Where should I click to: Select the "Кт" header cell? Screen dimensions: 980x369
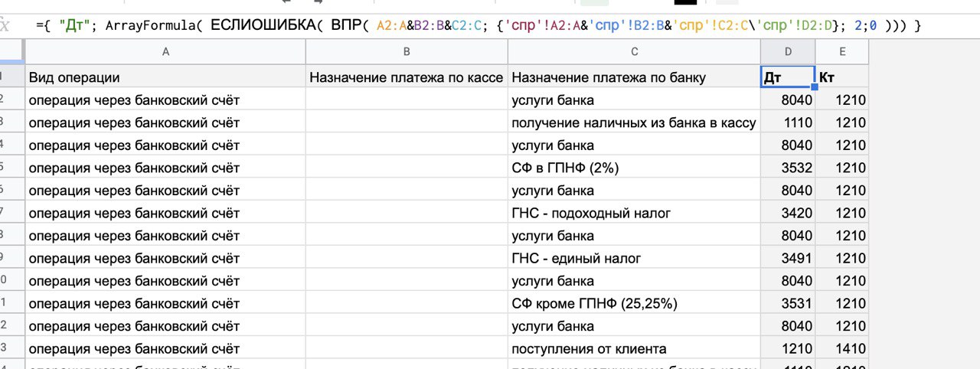pyautogui.click(x=842, y=77)
